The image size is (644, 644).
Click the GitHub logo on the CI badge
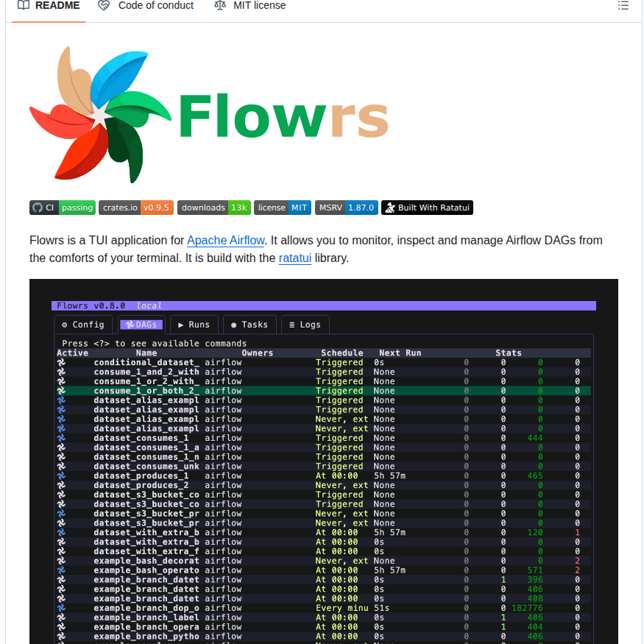click(x=38, y=208)
